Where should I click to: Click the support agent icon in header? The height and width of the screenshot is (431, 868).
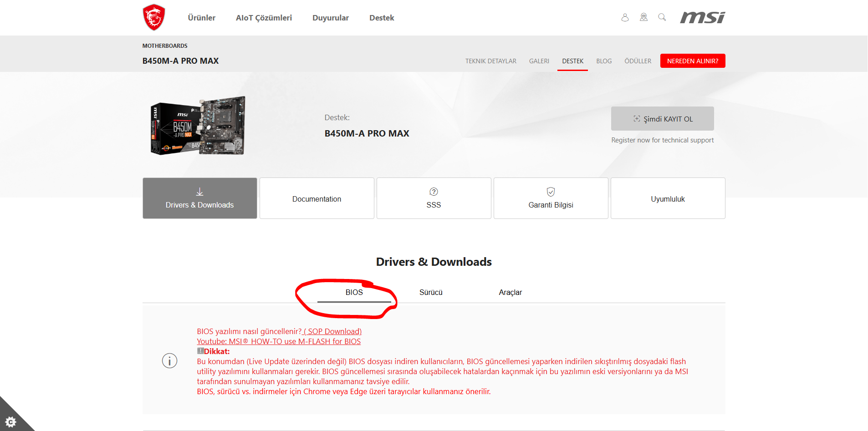tap(643, 17)
